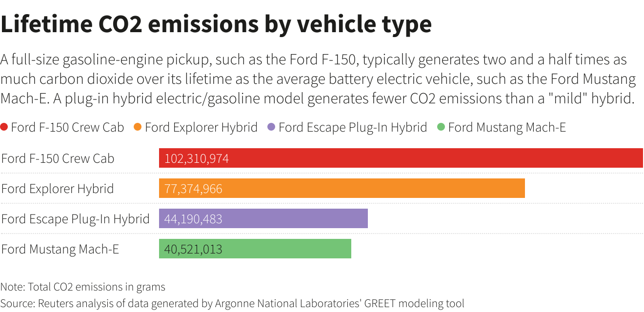Image resolution: width=644 pixels, height=312 pixels.
Task: Select the Ford Mustang Mach-E legend label
Action: tap(507, 128)
